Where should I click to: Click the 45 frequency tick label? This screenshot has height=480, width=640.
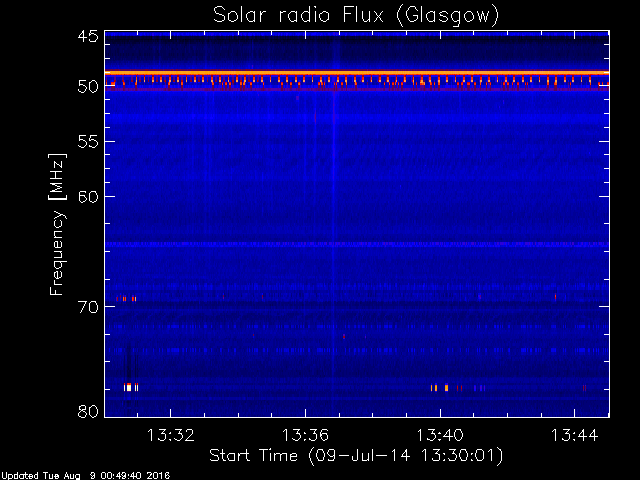pos(88,37)
